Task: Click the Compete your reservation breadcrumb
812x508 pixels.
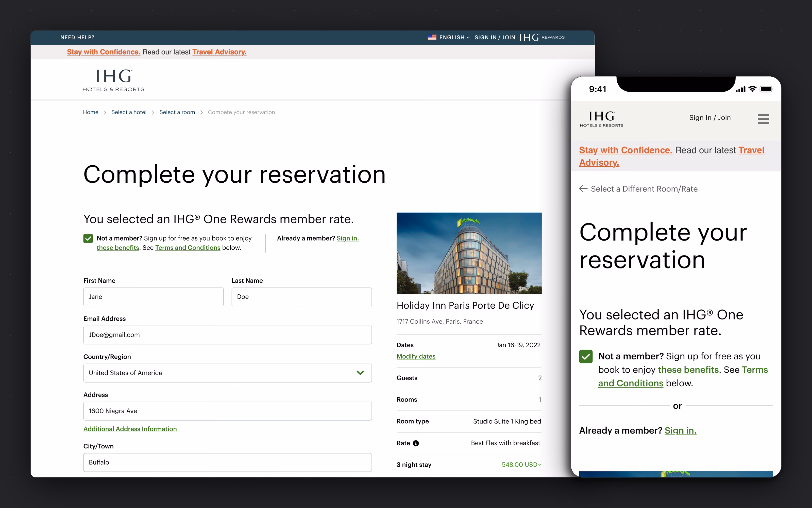Action: [241, 112]
